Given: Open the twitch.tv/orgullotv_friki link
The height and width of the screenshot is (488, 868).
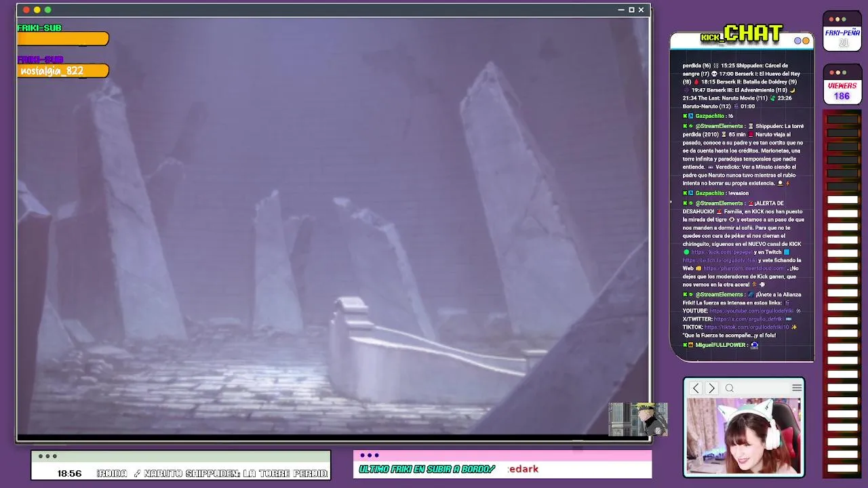Looking at the screenshot, I should [719, 260].
